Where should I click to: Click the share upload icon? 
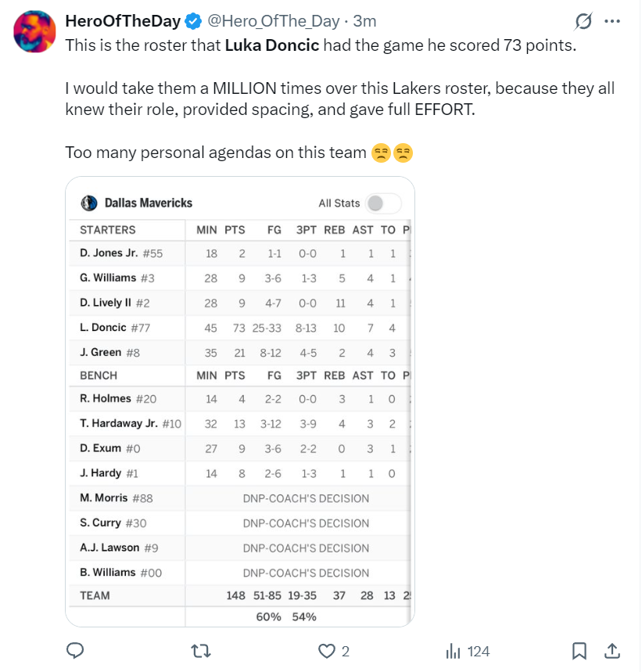612,651
